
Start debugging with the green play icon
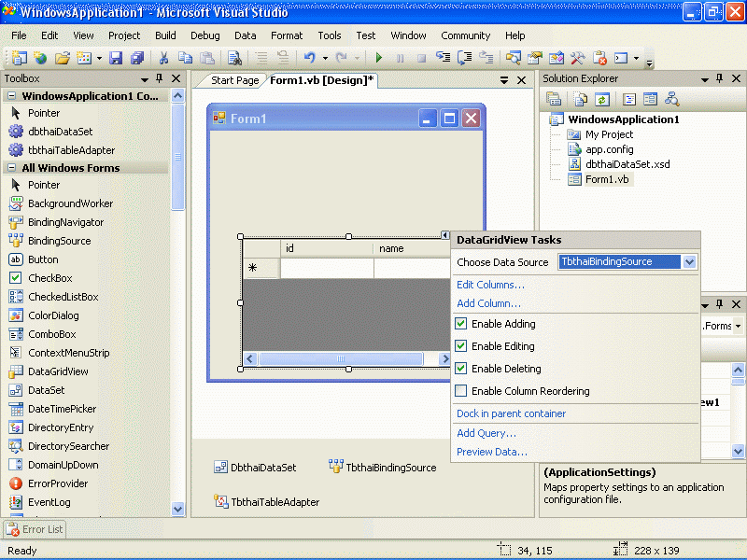pos(379,58)
